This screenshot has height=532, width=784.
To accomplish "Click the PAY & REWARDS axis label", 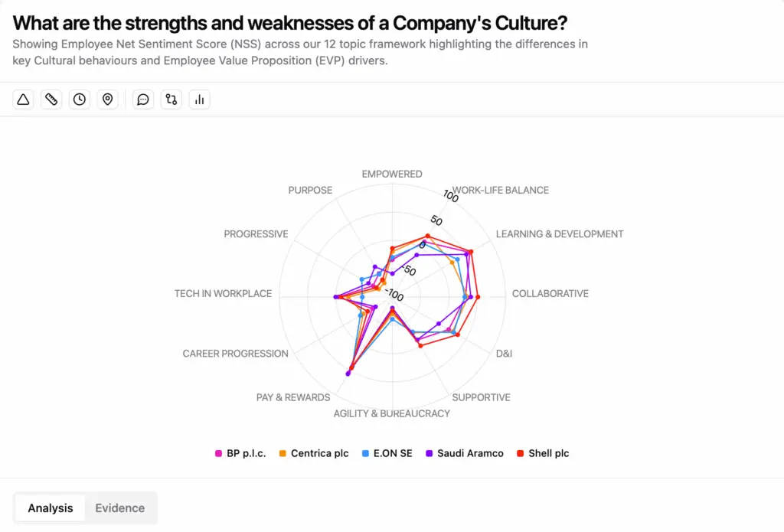I will click(293, 397).
